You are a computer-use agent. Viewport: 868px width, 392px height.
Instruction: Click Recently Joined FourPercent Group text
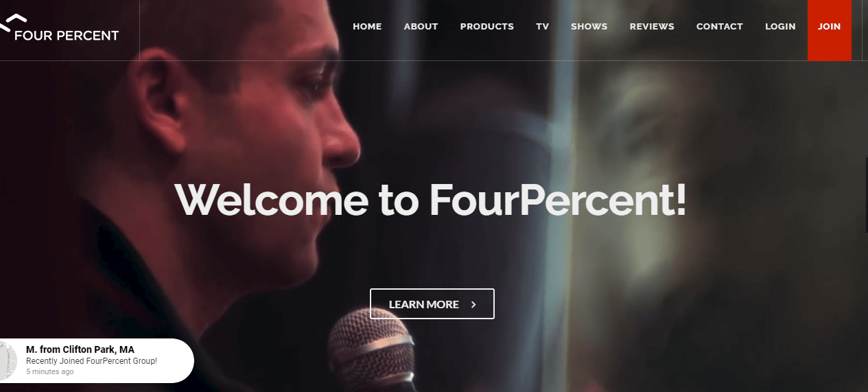[x=91, y=361]
